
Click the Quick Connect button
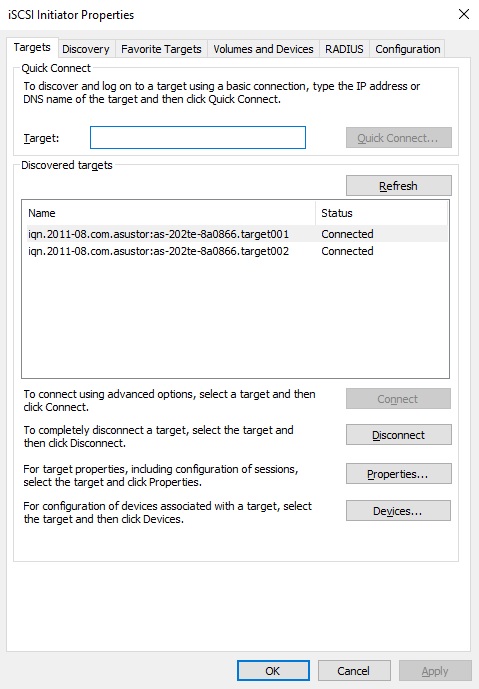coord(399,138)
